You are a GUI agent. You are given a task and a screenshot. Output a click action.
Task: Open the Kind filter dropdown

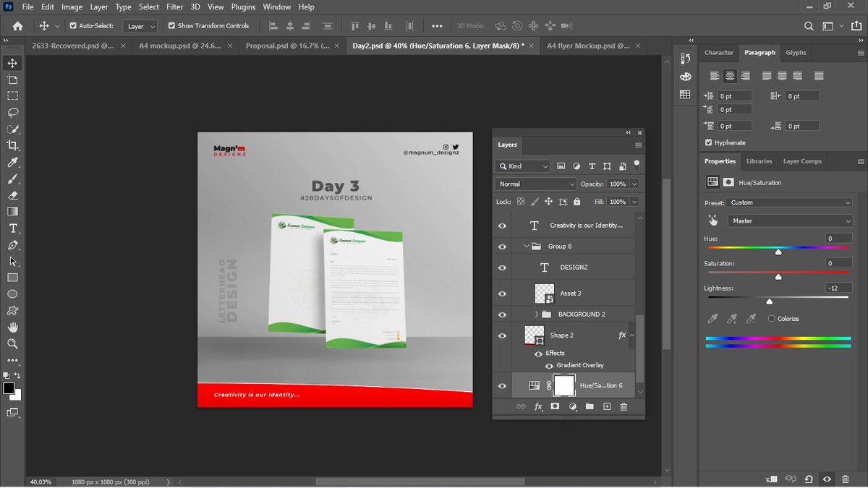point(523,166)
